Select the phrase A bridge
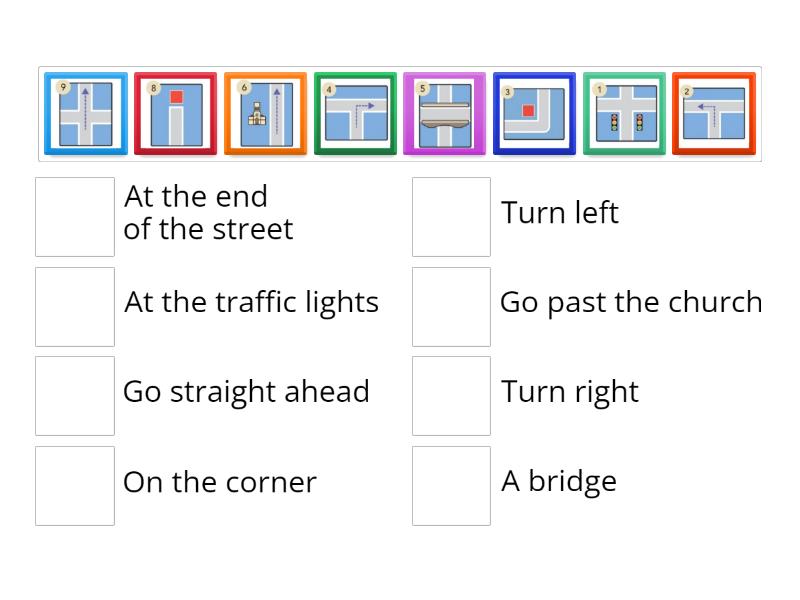This screenshot has width=800, height=600. 557,481
